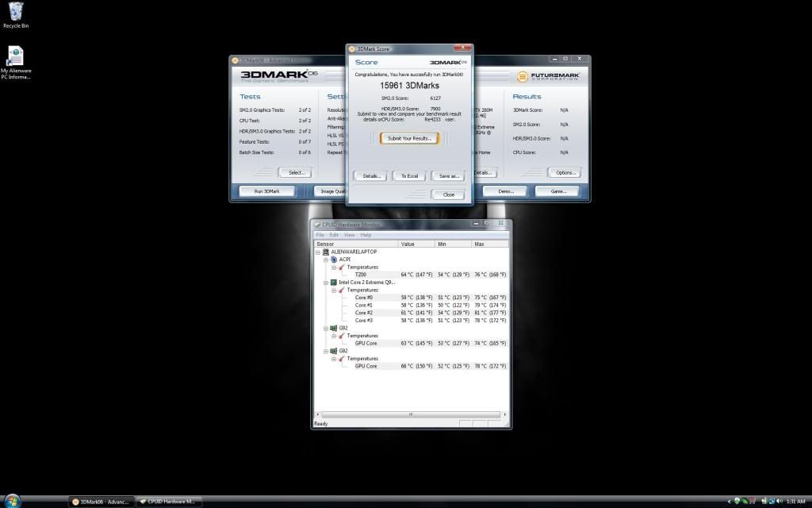The height and width of the screenshot is (508, 812).
Task: Click the ACPI node icon
Action: 334,260
